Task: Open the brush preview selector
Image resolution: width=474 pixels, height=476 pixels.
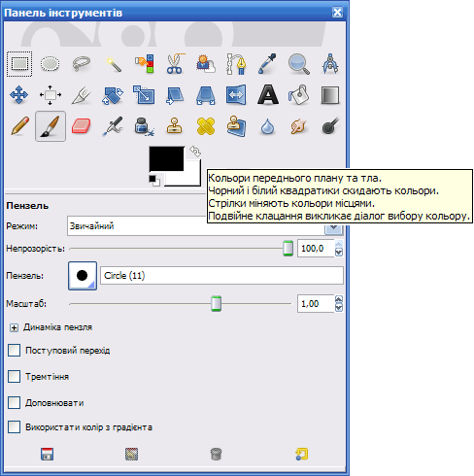Action: point(83,276)
